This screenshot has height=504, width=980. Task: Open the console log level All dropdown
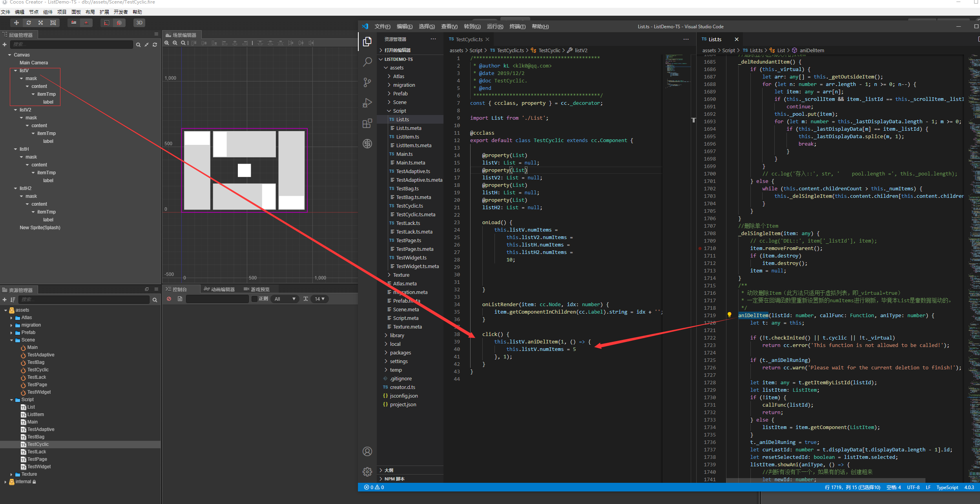[x=285, y=299]
